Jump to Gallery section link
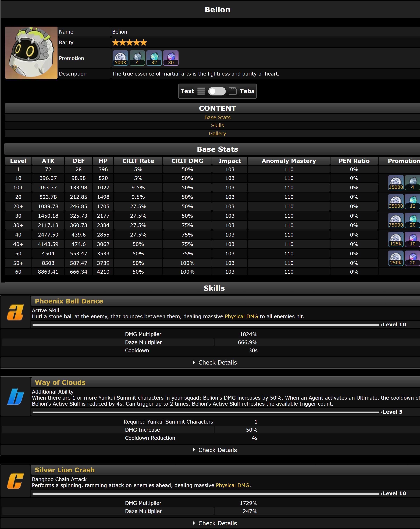420x529 pixels. click(x=218, y=134)
